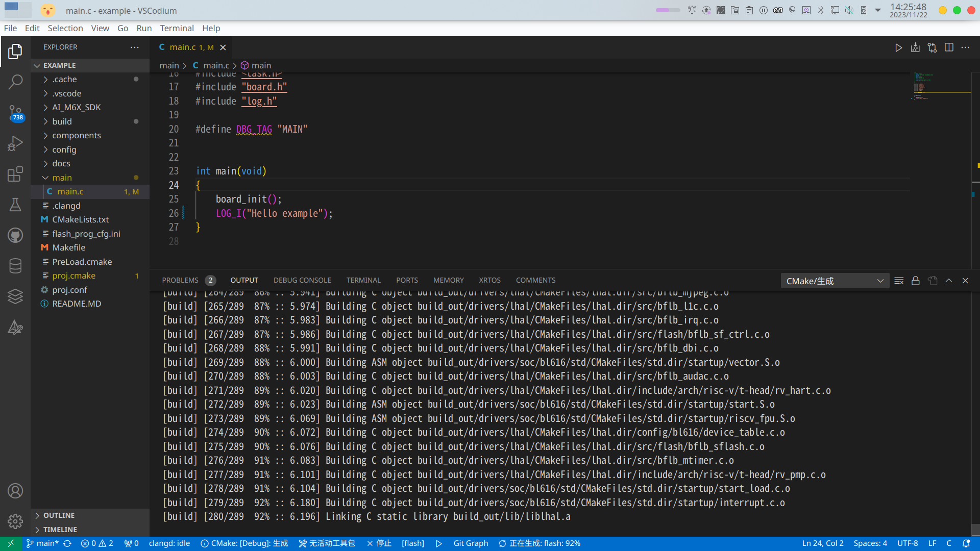The width and height of the screenshot is (980, 551).
Task: Click Spaces: 4 indentation setting
Action: point(870,543)
